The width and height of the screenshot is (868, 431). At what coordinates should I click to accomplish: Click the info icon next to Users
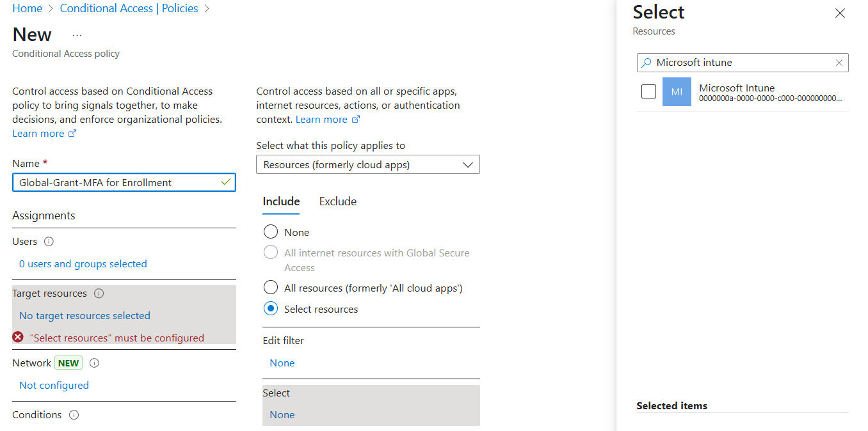click(x=48, y=241)
